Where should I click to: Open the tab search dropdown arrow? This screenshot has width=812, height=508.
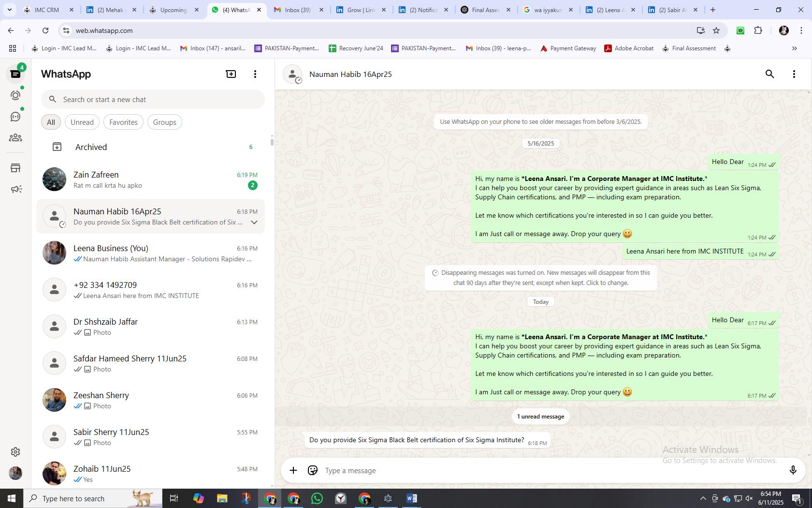(9, 10)
